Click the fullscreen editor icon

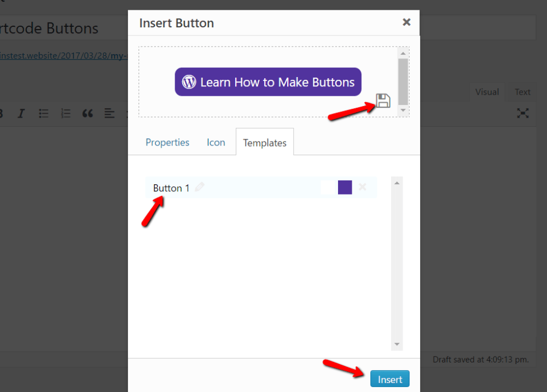point(523,113)
